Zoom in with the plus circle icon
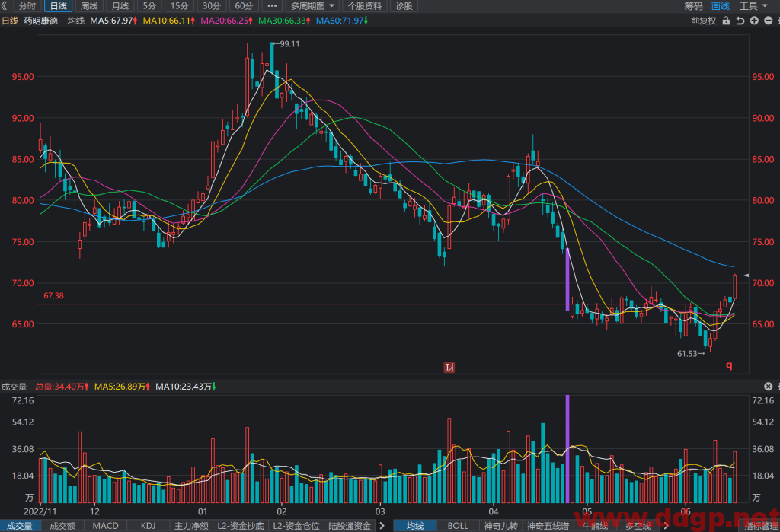Screen dimensions: 780x532 click(x=755, y=21)
